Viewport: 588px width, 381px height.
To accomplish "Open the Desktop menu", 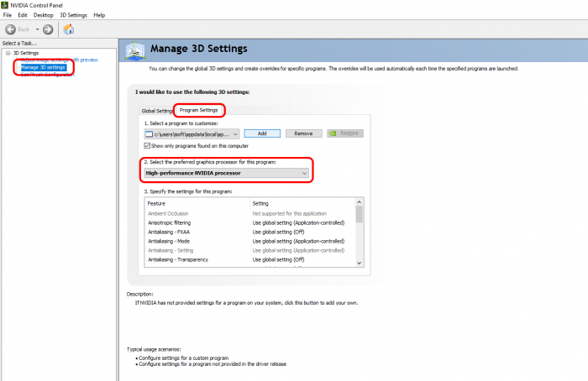I will [x=43, y=15].
